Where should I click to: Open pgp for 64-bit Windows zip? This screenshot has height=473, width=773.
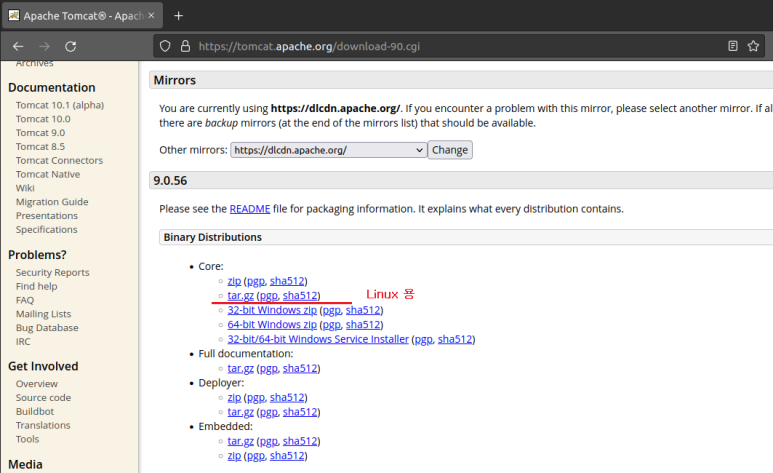[332, 325]
